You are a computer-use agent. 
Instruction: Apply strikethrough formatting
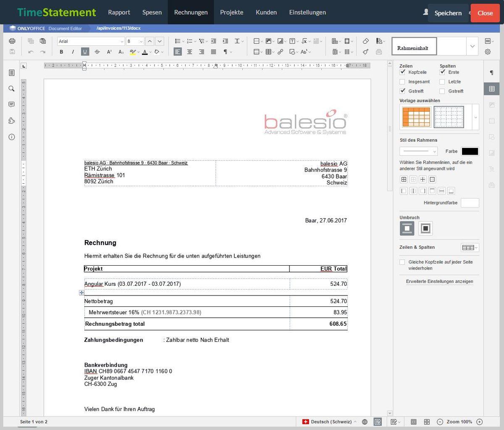97,52
